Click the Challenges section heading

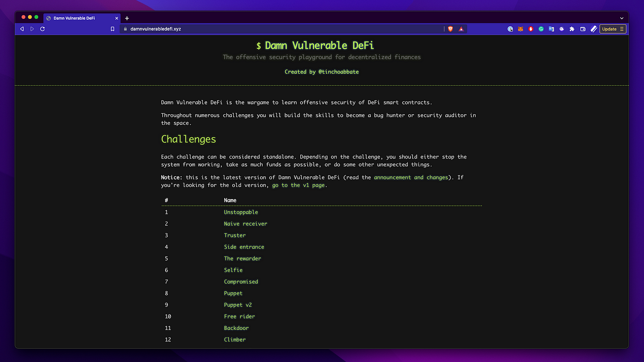click(189, 139)
